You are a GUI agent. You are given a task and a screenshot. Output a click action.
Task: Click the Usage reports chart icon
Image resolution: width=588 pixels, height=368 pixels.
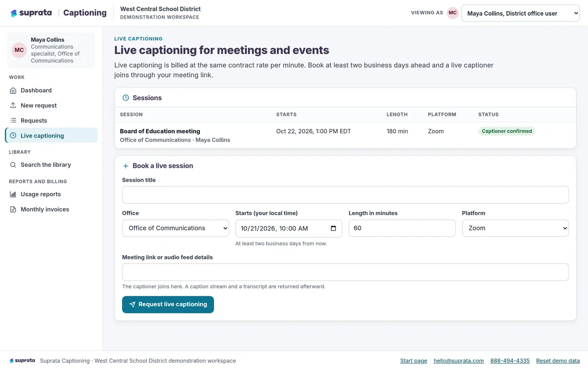coord(13,194)
